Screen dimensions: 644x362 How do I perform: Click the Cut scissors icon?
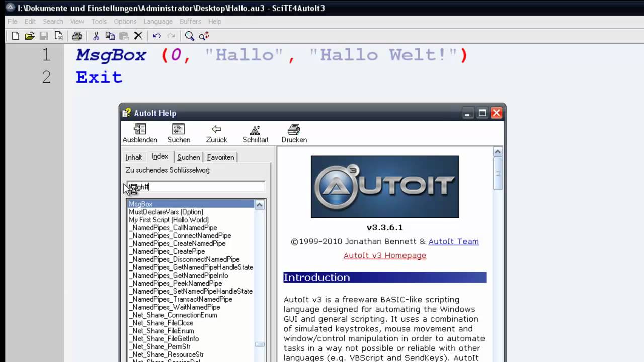96,36
